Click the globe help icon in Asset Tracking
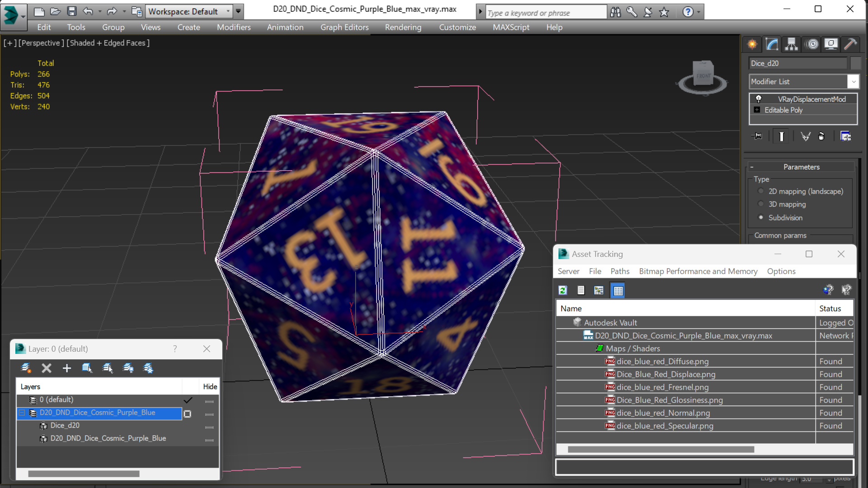 828,290
